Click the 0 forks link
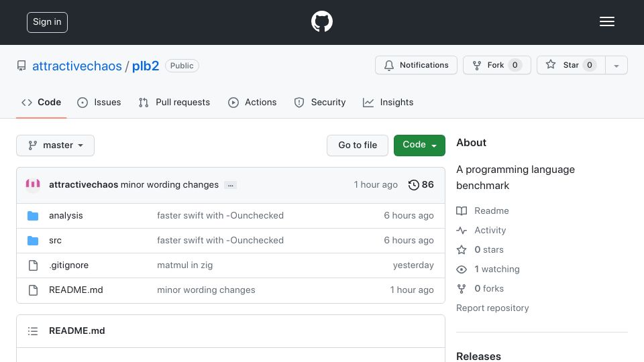Viewport: 644px width, 362px height. 489,288
